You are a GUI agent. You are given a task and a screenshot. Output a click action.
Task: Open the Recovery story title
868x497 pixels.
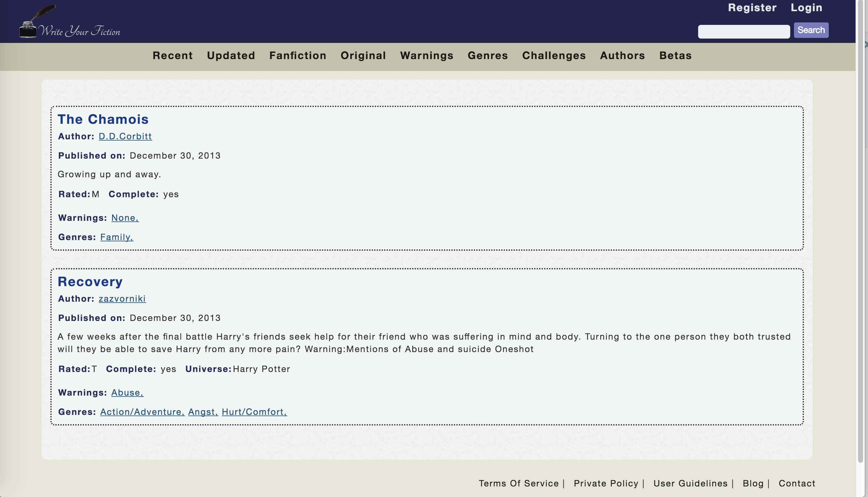pos(90,281)
